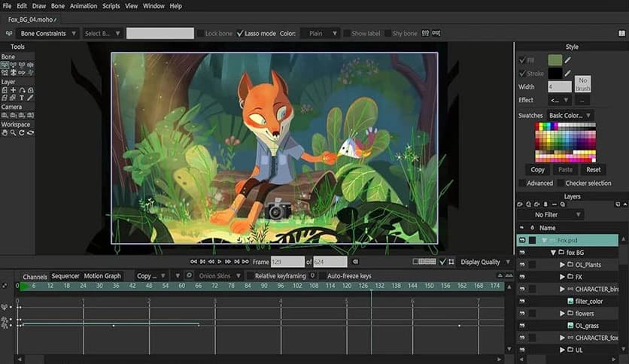Open the Animation menu
Viewport: 629px width, 364px height.
pos(83,6)
